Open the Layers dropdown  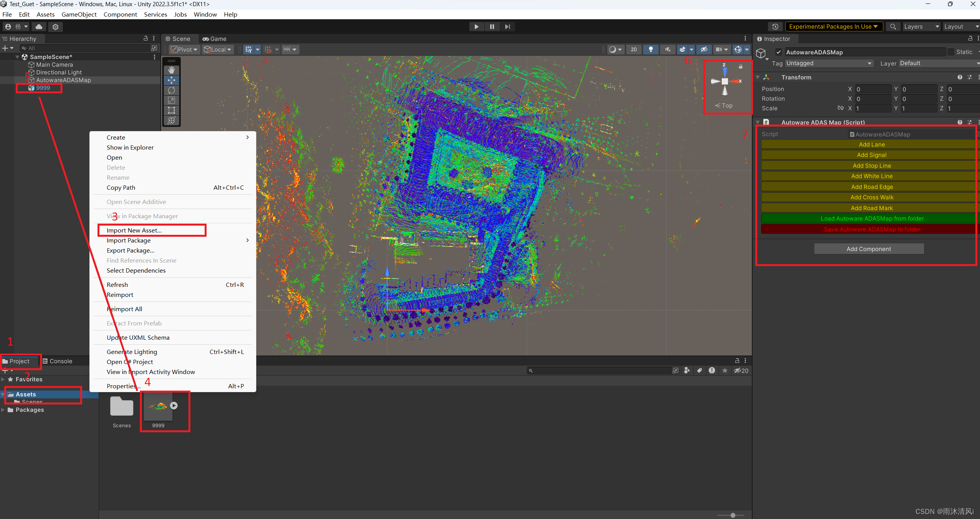pyautogui.click(x=921, y=27)
